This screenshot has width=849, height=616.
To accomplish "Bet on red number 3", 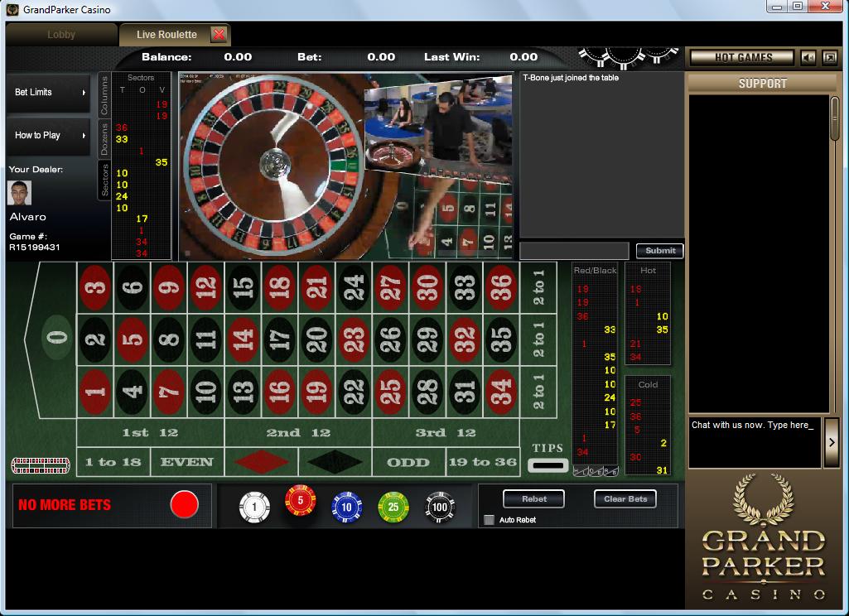I will pyautogui.click(x=95, y=287).
